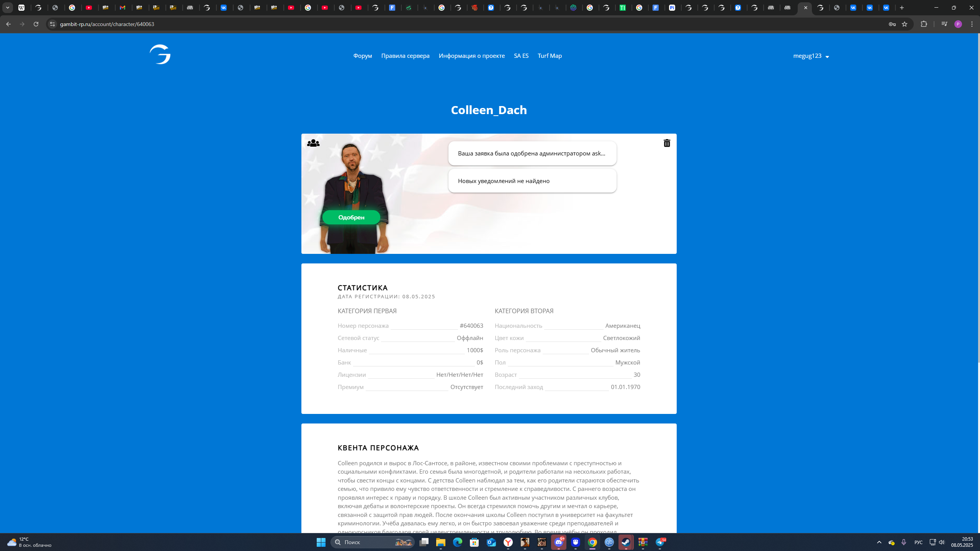Screen dimensions: 980x551
Task: Open the approved application notification
Action: (x=532, y=154)
